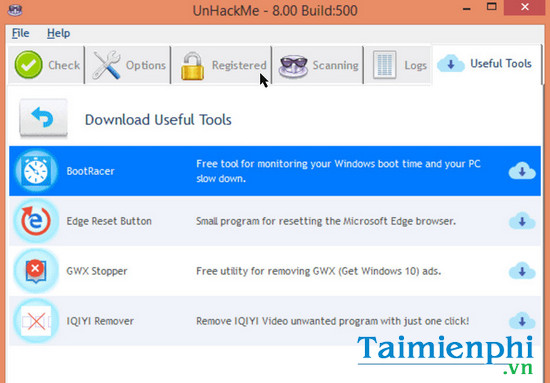Download IQIYI Remover via cloud icon
Image resolution: width=550 pixels, height=383 pixels.
[x=522, y=321]
